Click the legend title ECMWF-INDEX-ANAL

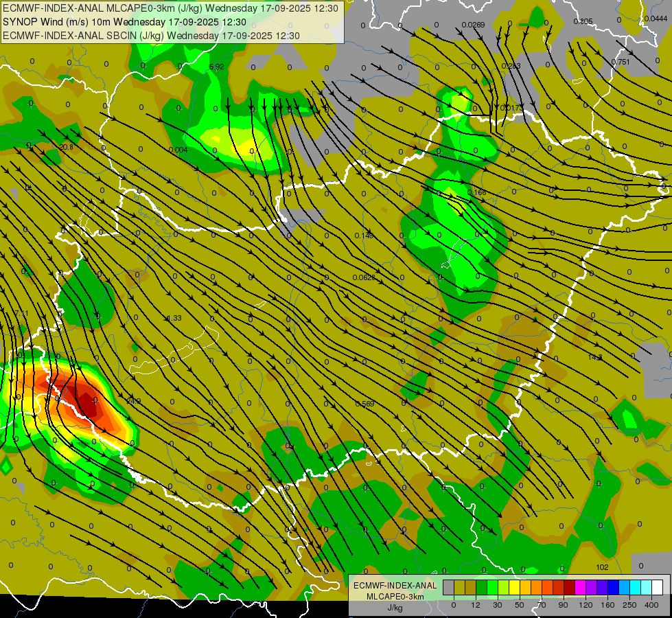pos(395,586)
